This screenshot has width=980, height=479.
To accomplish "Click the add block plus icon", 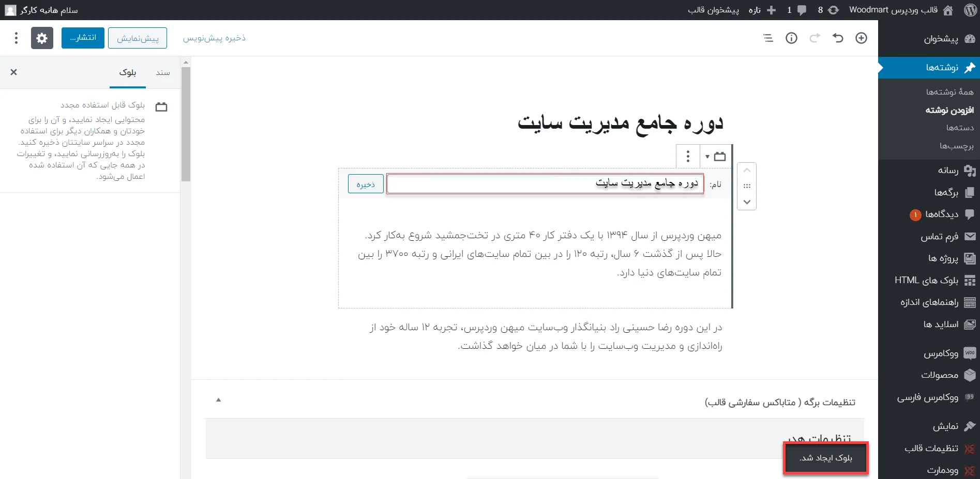I will pyautogui.click(x=861, y=38).
